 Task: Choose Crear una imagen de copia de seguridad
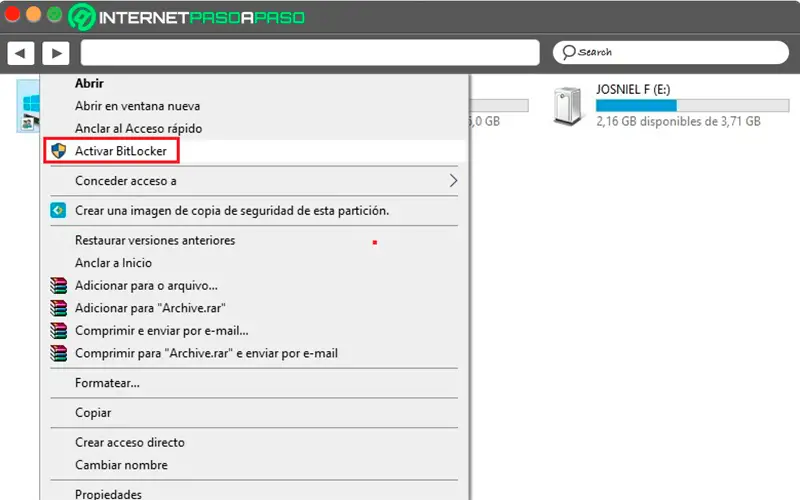tap(232, 210)
